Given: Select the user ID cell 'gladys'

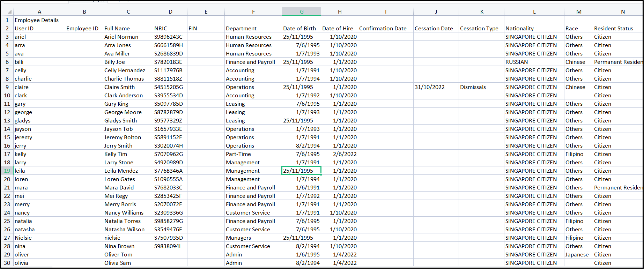Looking at the screenshot, I should point(39,120).
